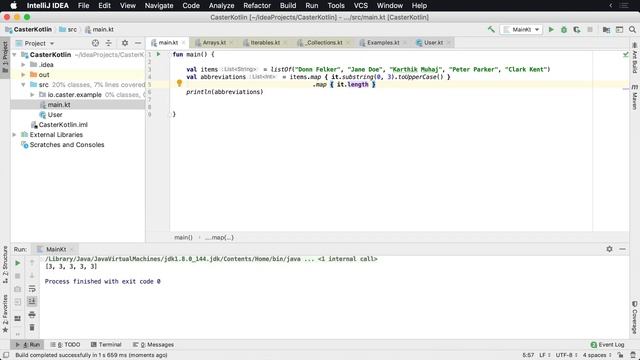Open the MainKt run configuration dropdown
Screen dimensions: 640x360
tap(521, 29)
